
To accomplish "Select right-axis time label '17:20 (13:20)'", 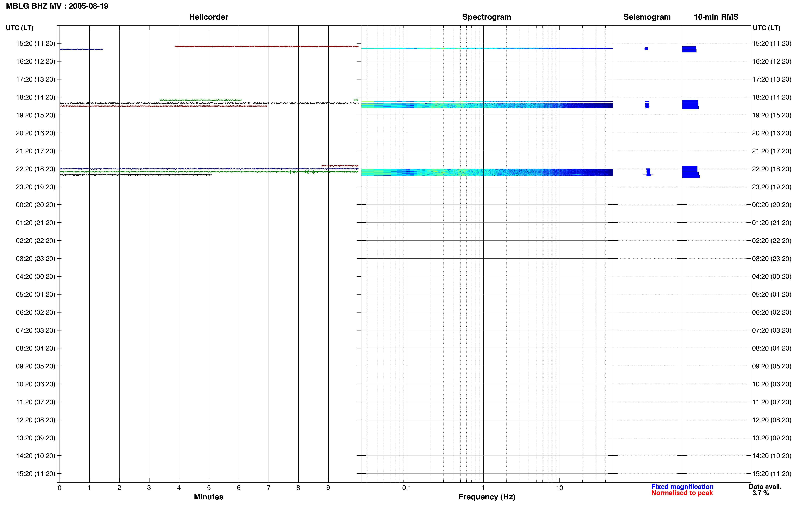I will click(x=772, y=80).
